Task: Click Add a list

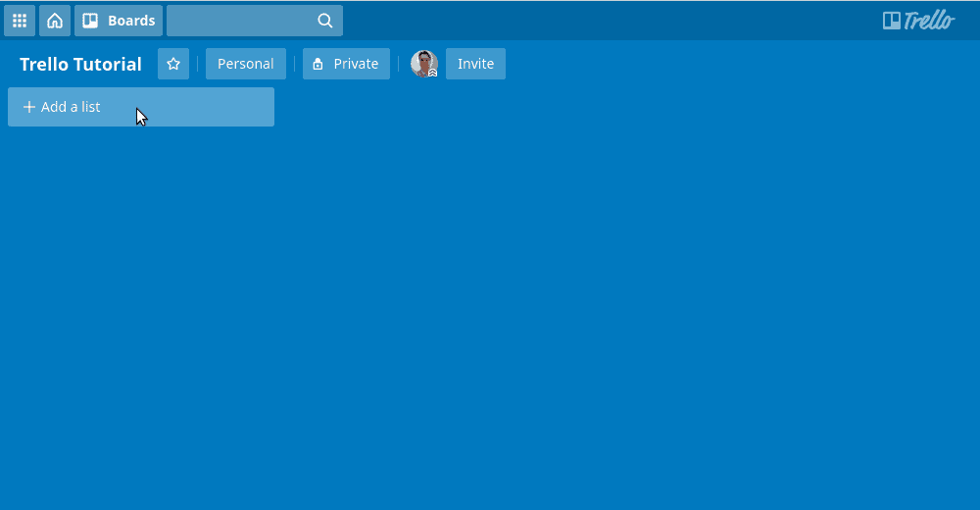Action: 140,107
